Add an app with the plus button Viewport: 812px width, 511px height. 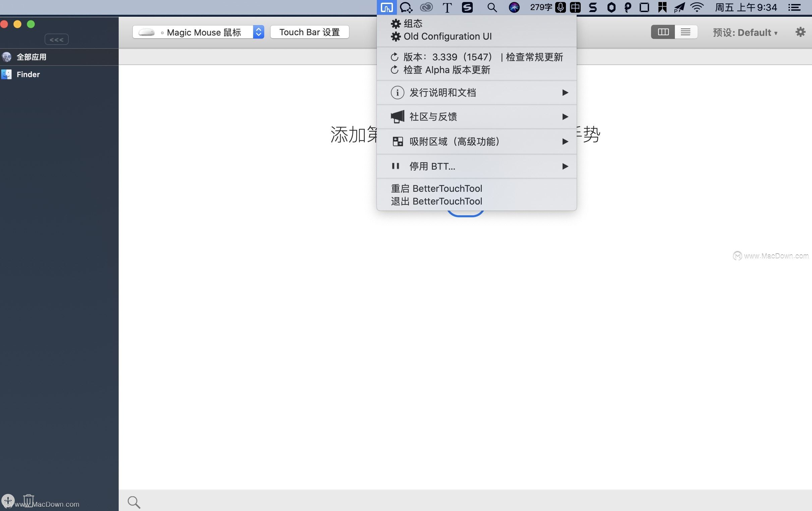point(8,501)
